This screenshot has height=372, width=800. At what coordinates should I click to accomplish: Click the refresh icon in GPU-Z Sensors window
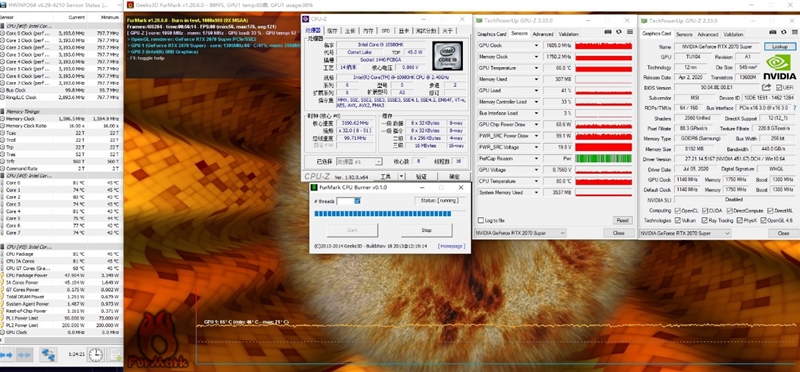click(618, 32)
